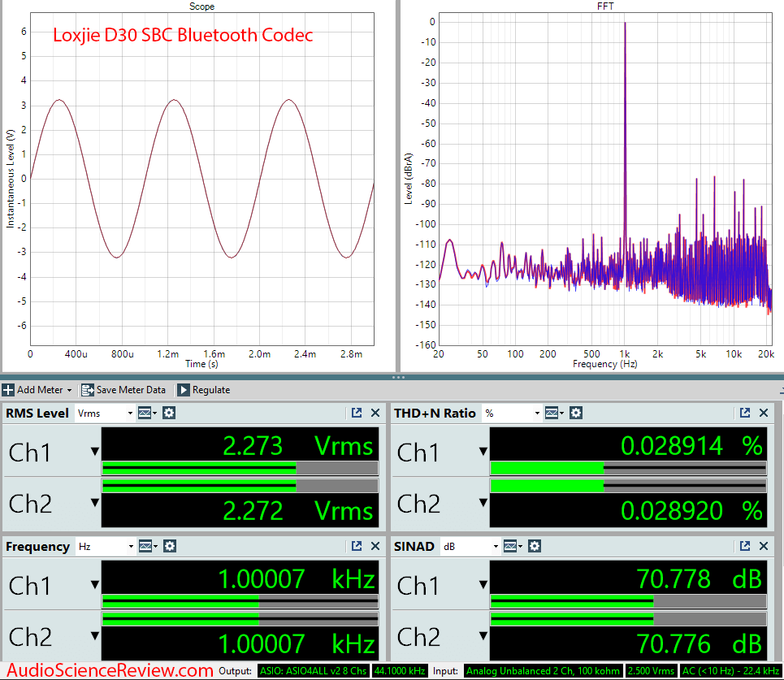784x680 pixels.
Task: Click 44.1000 kHz sample rate status
Action: [400, 671]
